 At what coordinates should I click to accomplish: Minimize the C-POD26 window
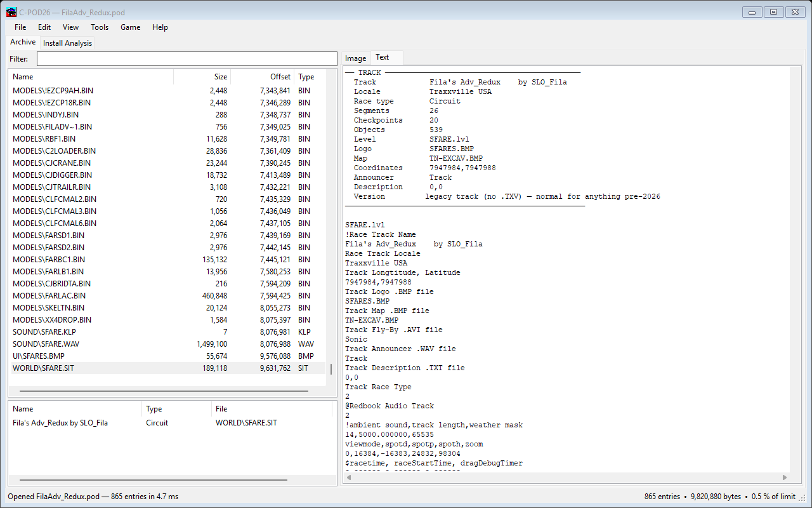tap(752, 11)
